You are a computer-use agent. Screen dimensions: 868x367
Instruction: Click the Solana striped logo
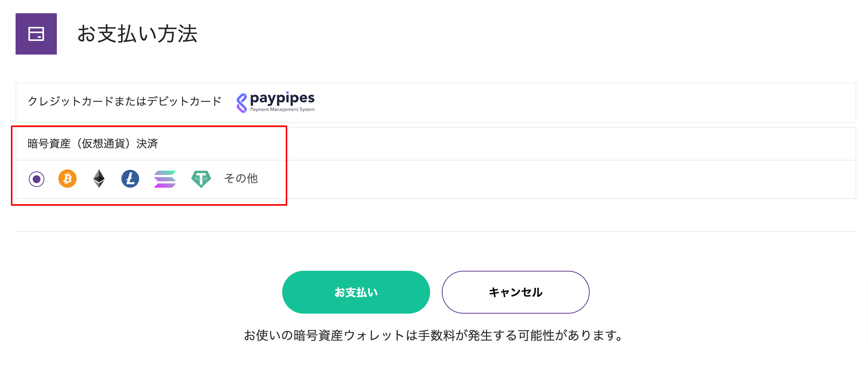click(165, 179)
